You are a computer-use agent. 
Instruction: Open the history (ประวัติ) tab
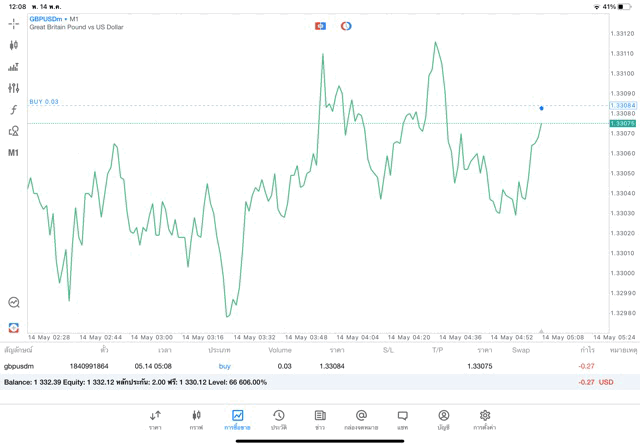coord(278,419)
